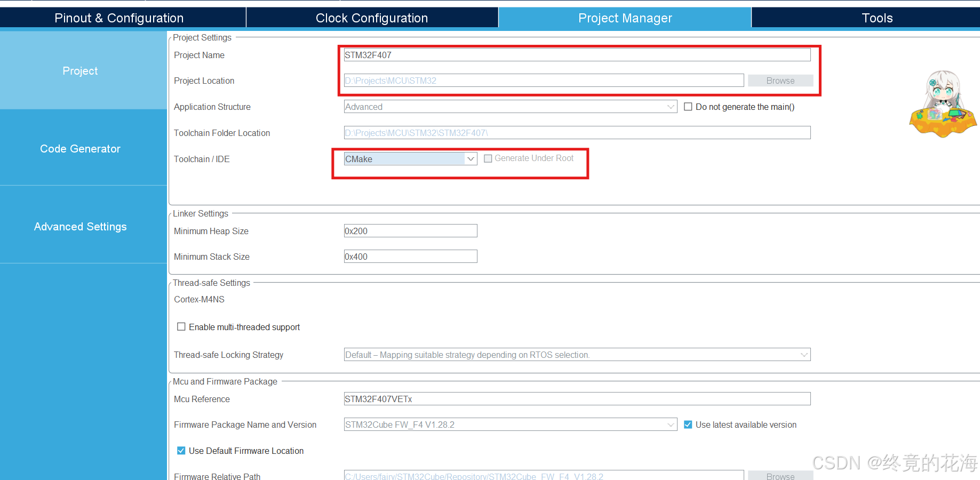Select the Project Manager tab
This screenshot has height=480, width=980.
(x=625, y=18)
